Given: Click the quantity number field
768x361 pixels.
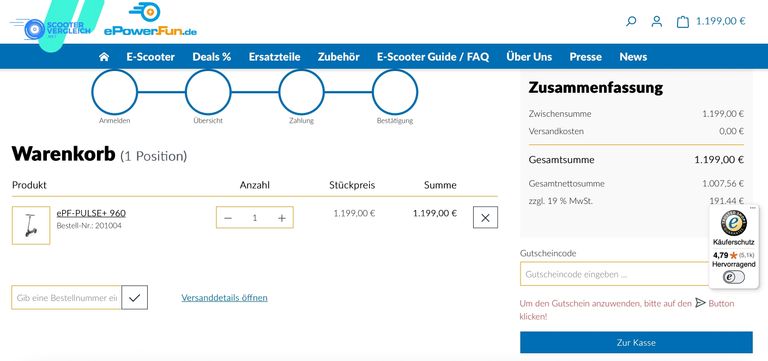Looking at the screenshot, I should (x=255, y=218).
